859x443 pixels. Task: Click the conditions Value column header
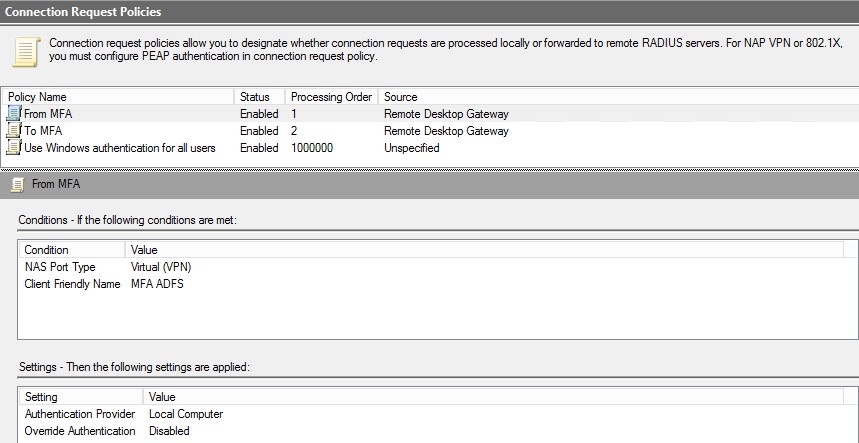pyautogui.click(x=484, y=250)
